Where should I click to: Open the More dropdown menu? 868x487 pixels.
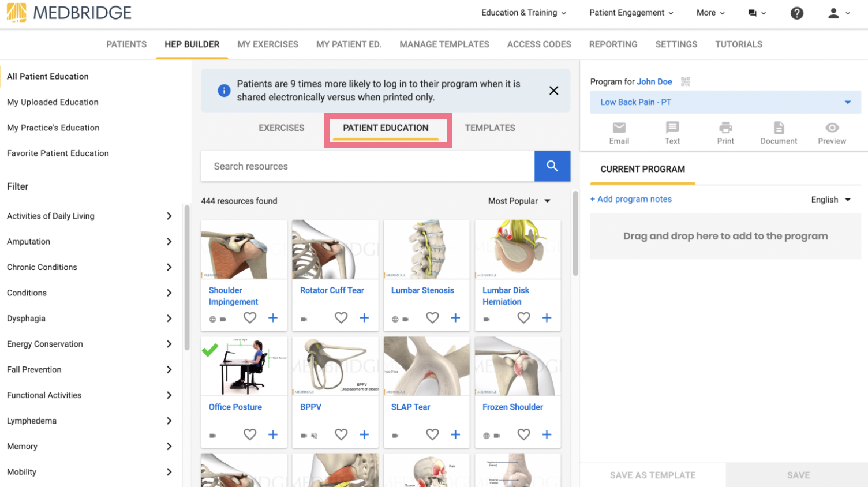tap(710, 13)
